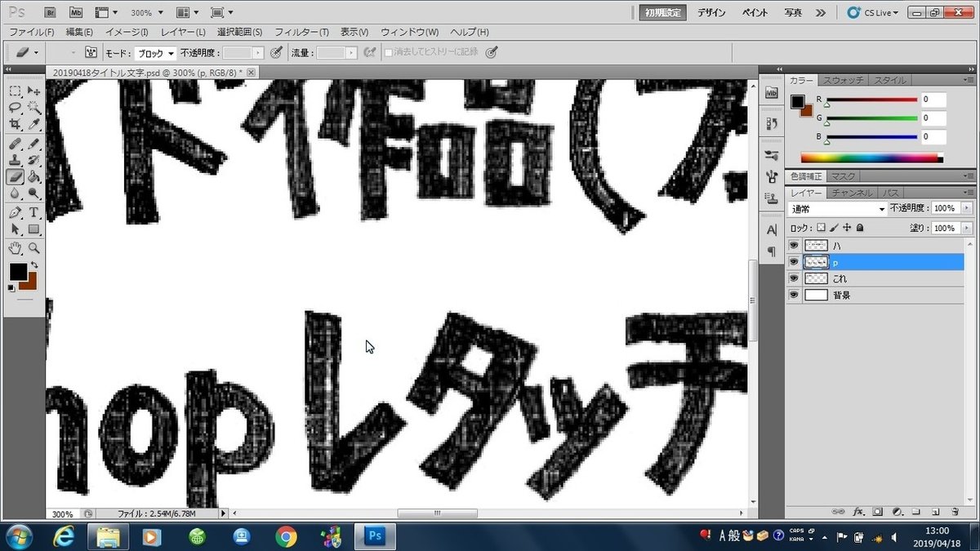Open the Character panel icon
The image size is (980, 551).
point(772,231)
